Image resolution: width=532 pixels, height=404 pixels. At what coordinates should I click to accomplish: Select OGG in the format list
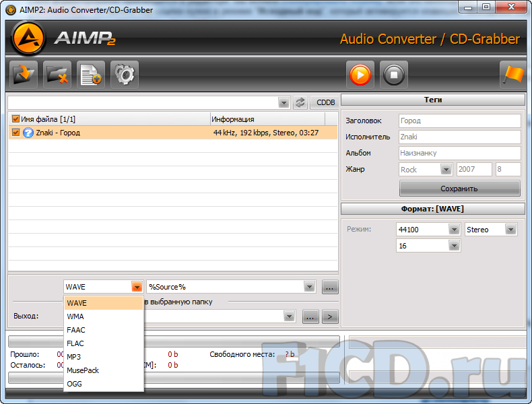tap(104, 384)
